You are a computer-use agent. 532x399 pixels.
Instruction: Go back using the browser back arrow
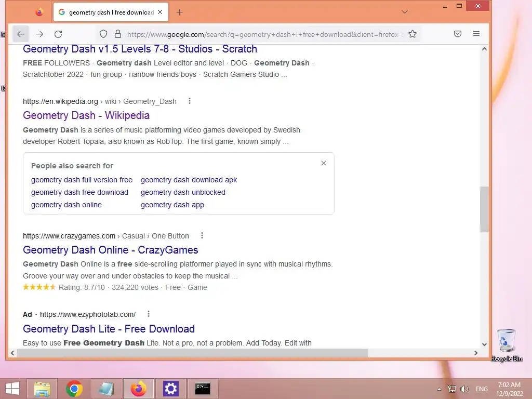pos(21,34)
